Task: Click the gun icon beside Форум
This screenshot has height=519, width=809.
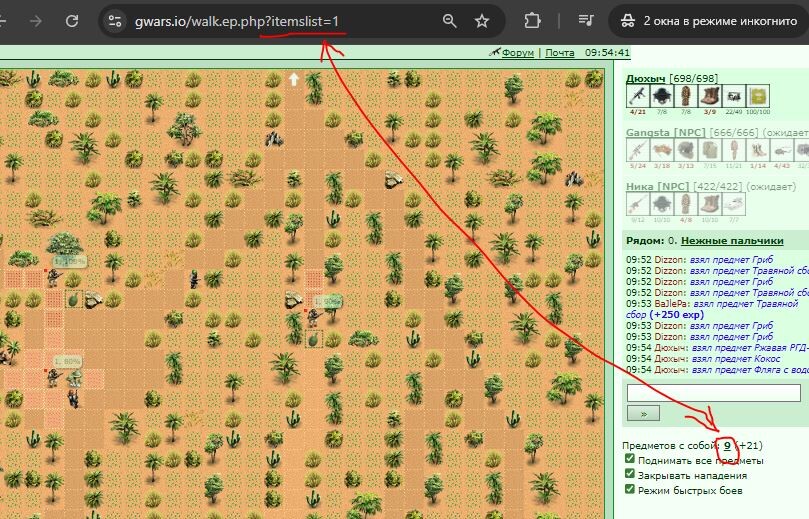Action: [494, 52]
